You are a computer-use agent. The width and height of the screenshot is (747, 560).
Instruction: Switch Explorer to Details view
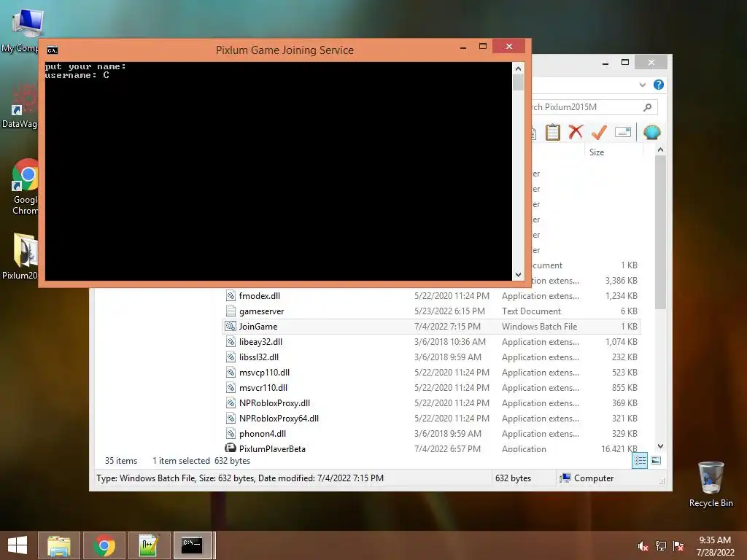pos(639,461)
